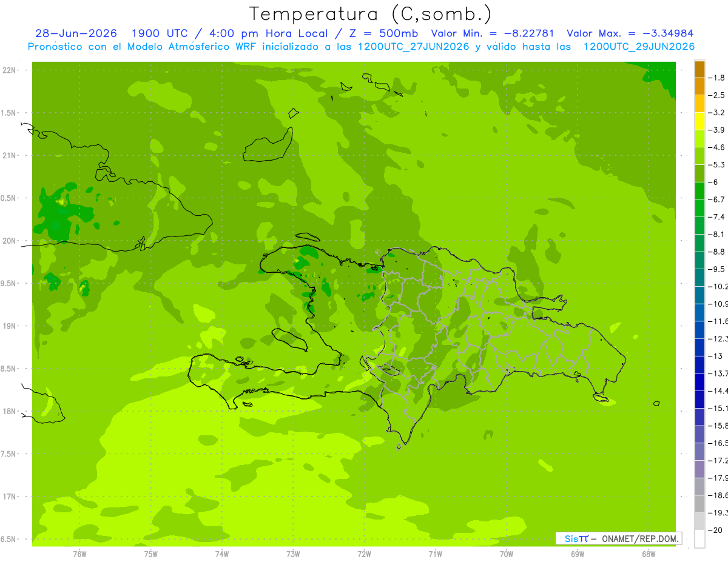
Task: Click the '-20' legend value
Action: pos(715,530)
